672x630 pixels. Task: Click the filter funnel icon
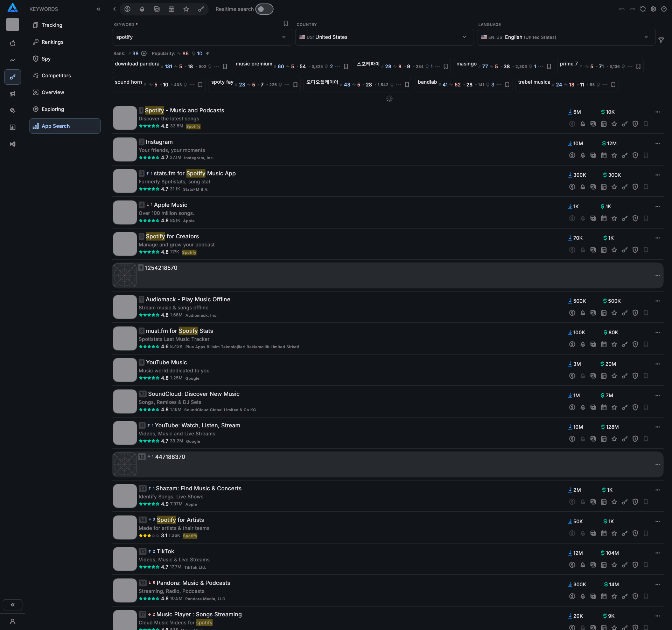(x=661, y=40)
